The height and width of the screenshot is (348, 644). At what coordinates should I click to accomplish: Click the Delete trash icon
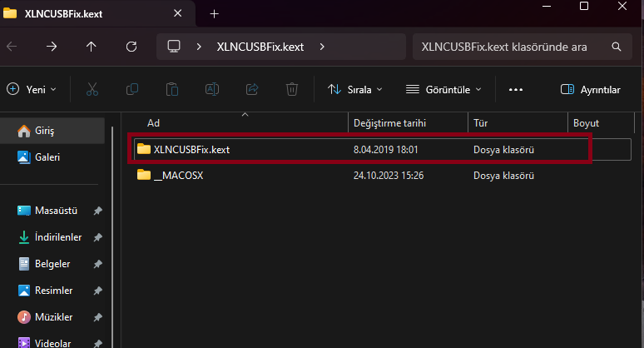pos(292,89)
